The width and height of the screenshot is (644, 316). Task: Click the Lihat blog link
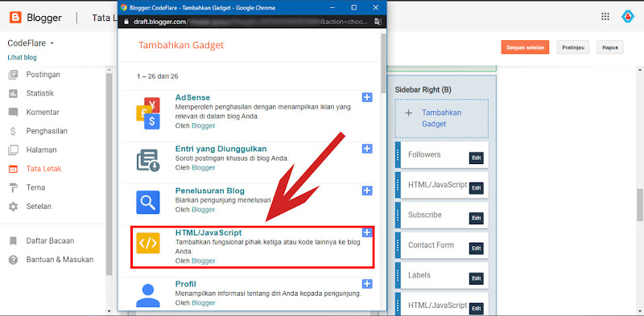[23, 57]
